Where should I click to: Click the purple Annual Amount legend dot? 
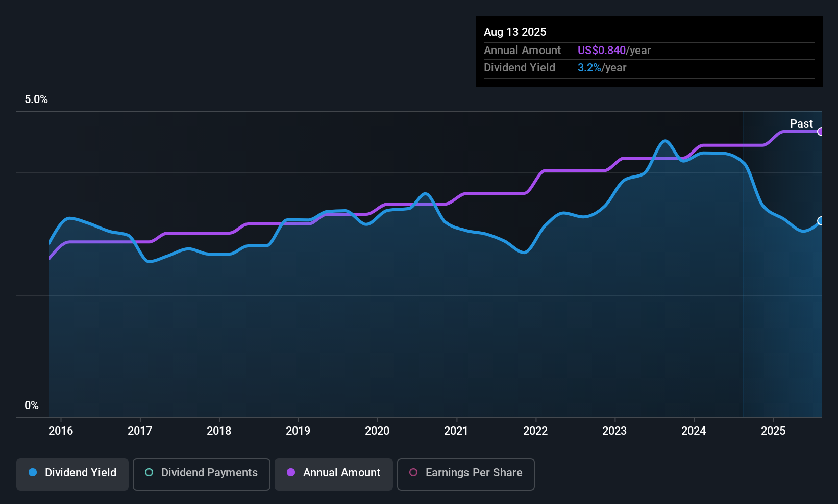(290, 473)
